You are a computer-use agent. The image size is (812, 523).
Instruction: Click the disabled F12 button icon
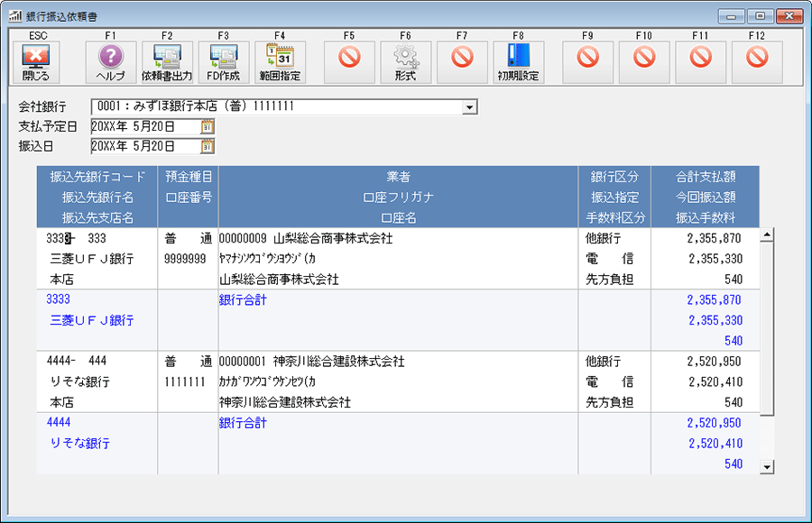pyautogui.click(x=757, y=62)
